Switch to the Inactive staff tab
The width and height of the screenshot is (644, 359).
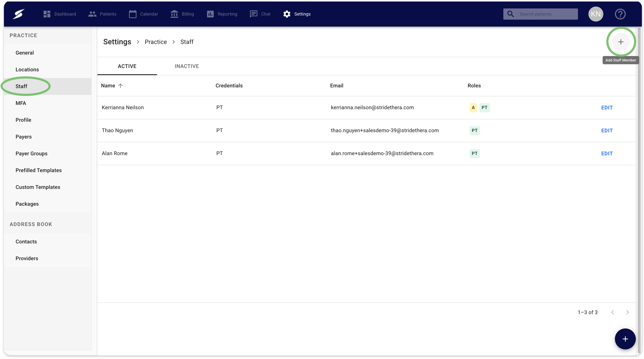pyautogui.click(x=187, y=66)
